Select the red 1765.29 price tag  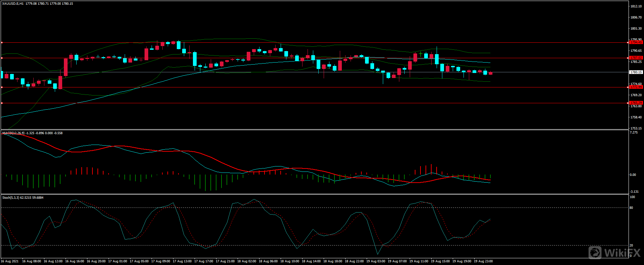pyautogui.click(x=636, y=103)
